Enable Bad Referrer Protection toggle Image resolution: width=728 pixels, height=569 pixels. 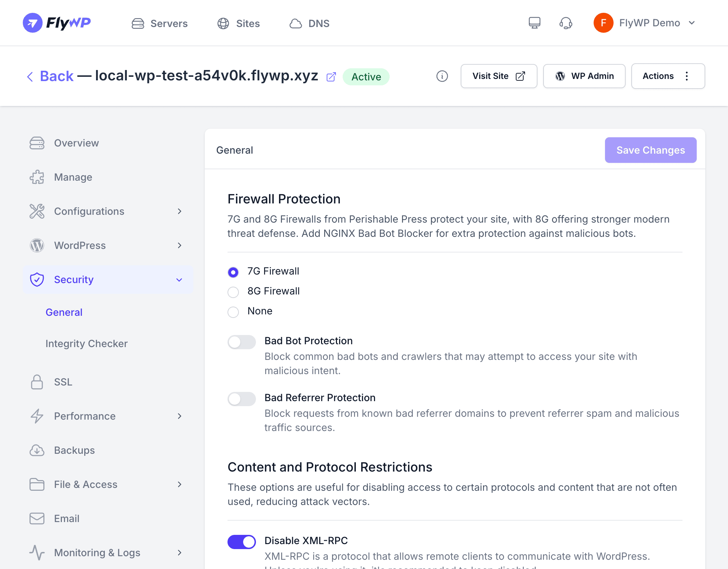pyautogui.click(x=242, y=399)
